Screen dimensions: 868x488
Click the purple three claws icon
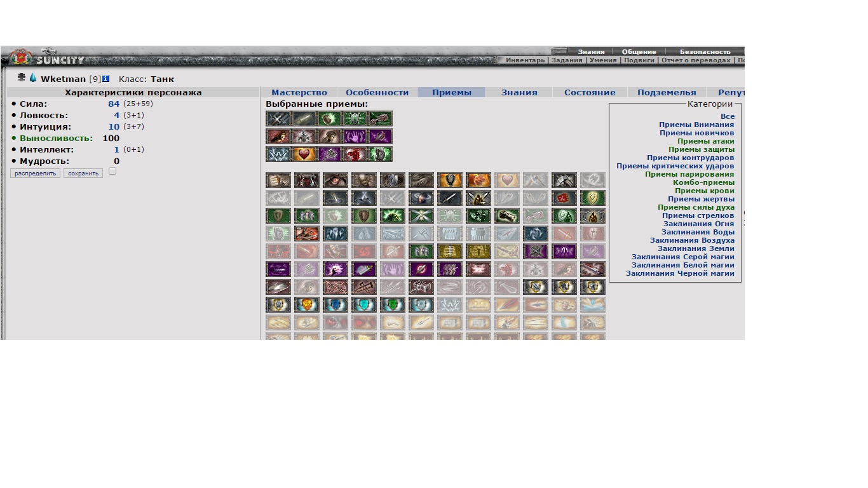(x=564, y=252)
